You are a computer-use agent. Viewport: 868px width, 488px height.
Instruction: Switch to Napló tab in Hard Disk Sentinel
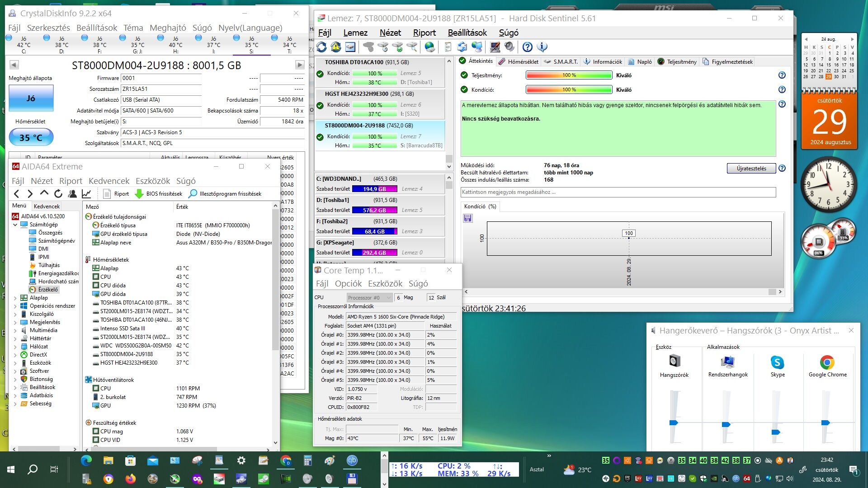pyautogui.click(x=640, y=62)
